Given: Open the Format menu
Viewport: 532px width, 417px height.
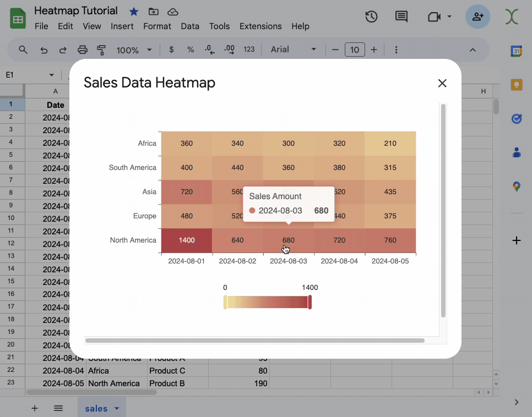Looking at the screenshot, I should (x=157, y=26).
